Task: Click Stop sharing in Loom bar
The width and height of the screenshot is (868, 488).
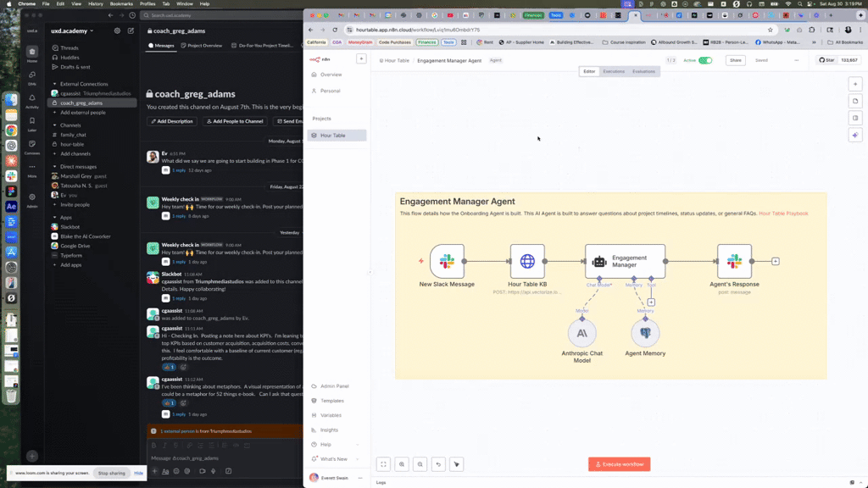Action: click(x=111, y=473)
